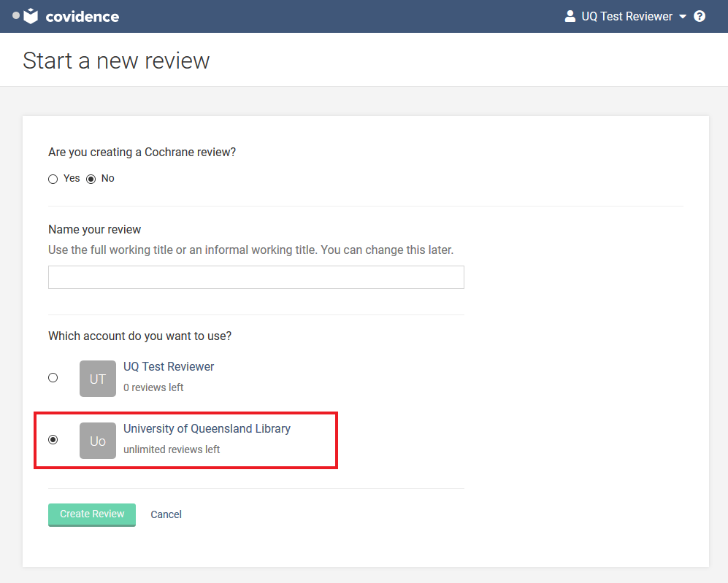Viewport: 728px width, 583px height.
Task: Click 'Which account do you want to use?' text
Action: (x=139, y=336)
